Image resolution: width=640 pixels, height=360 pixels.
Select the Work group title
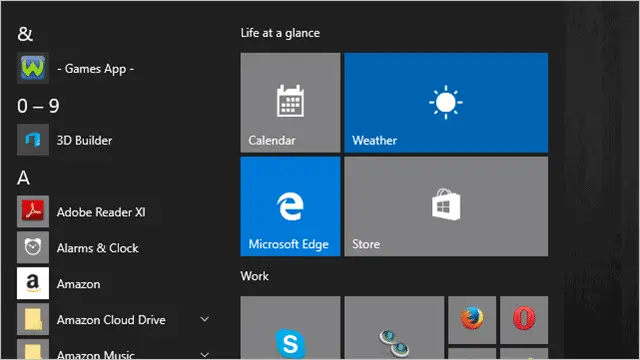255,276
